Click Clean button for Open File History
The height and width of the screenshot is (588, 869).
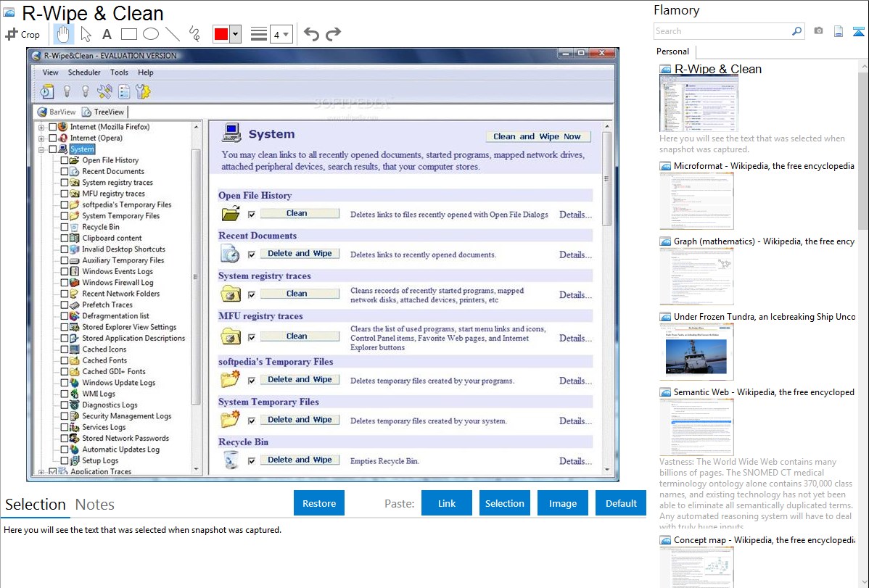click(x=300, y=213)
